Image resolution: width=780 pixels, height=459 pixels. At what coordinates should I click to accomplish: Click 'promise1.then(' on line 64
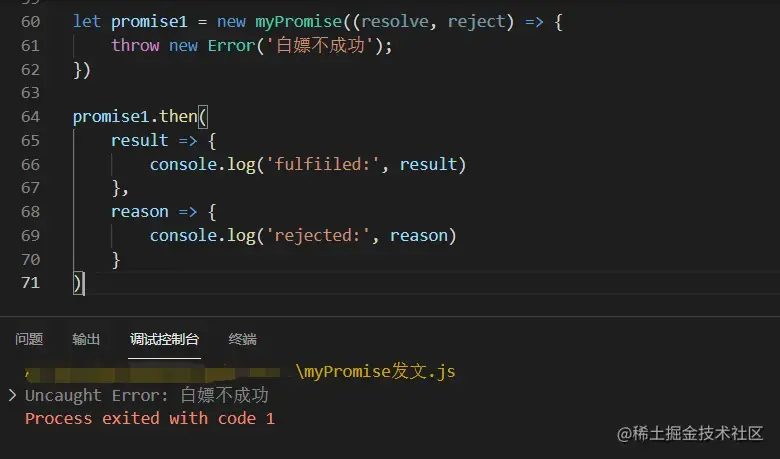140,117
